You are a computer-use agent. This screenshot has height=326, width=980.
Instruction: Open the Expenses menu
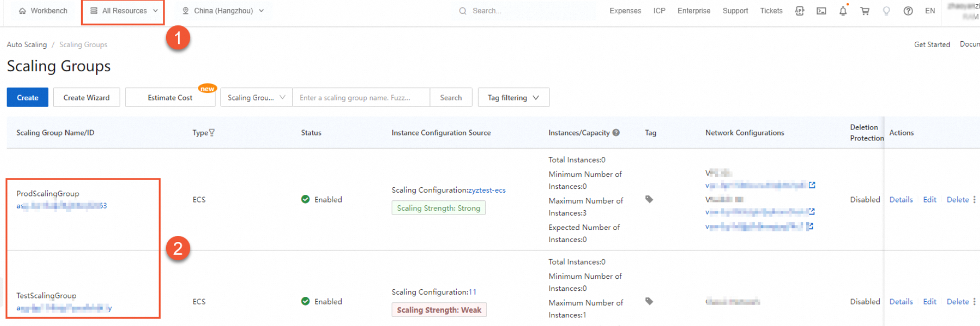(x=625, y=11)
